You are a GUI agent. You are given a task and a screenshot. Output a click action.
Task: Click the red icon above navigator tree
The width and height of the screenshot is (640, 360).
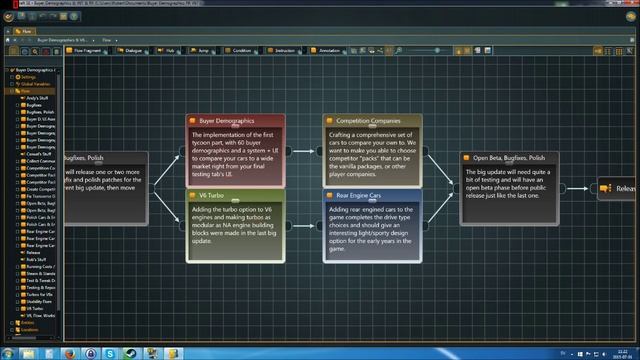46,51
